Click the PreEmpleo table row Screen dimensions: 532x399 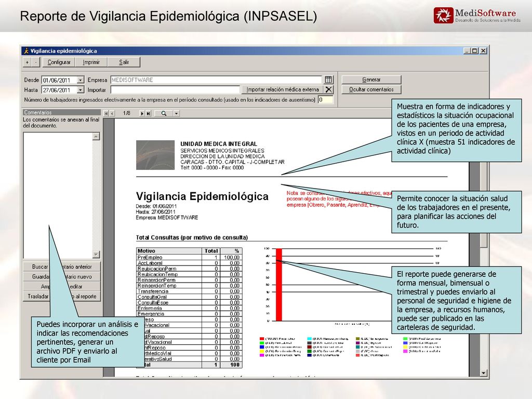click(189, 258)
